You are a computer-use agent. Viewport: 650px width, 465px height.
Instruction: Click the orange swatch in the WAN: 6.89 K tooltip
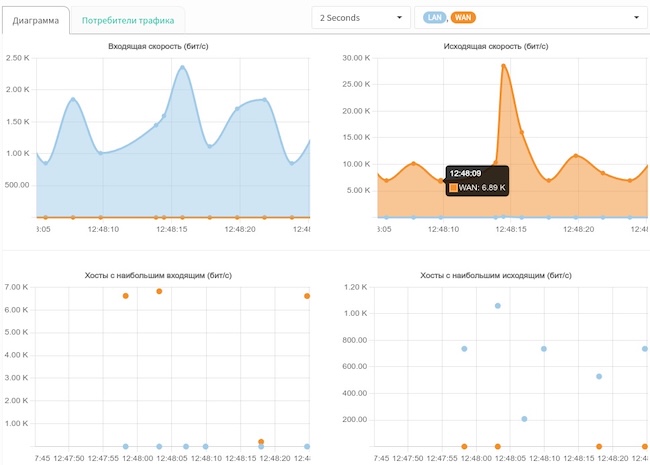pos(454,188)
